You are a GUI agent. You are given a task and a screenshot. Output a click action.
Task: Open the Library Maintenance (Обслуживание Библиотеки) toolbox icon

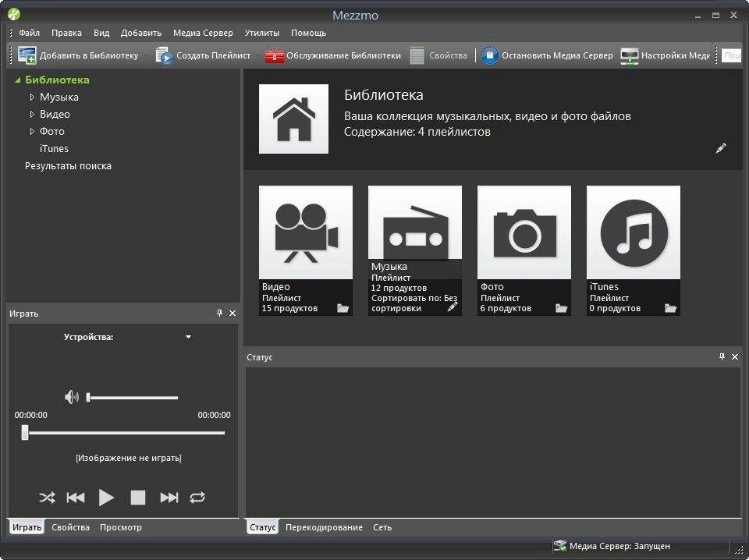[x=274, y=55]
